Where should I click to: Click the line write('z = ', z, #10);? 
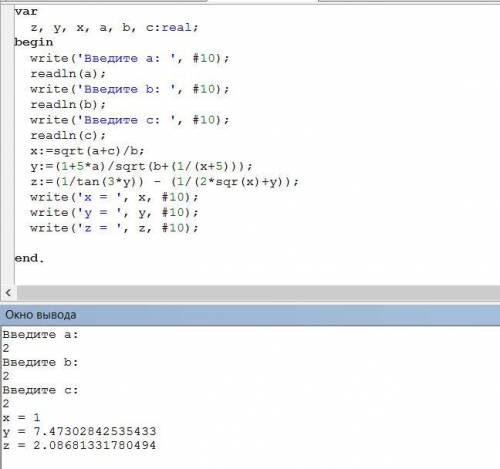(x=114, y=228)
